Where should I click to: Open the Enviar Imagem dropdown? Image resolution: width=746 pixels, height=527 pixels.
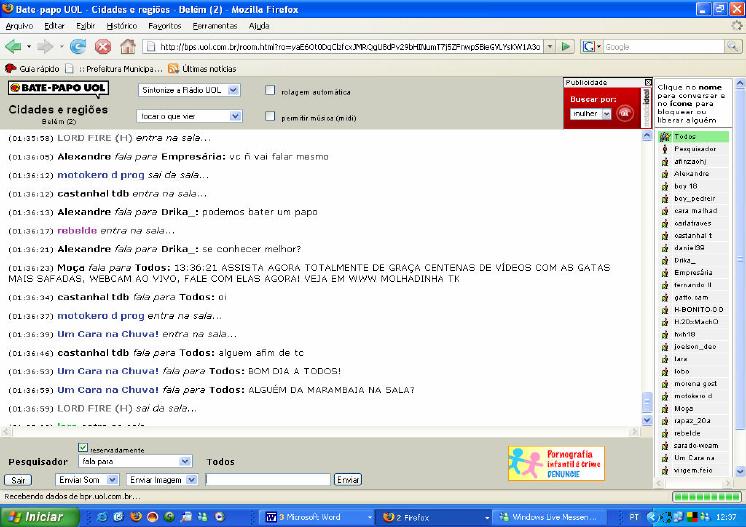[162, 480]
